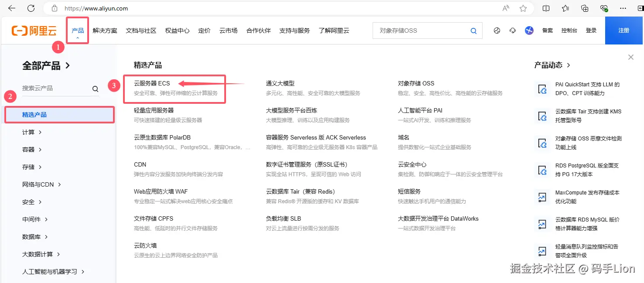Open 大数据开发治理平台 DataWorks product

coord(438,218)
